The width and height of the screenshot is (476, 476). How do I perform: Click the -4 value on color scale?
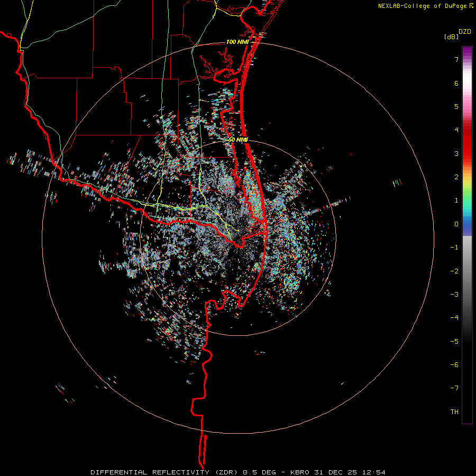(x=454, y=318)
